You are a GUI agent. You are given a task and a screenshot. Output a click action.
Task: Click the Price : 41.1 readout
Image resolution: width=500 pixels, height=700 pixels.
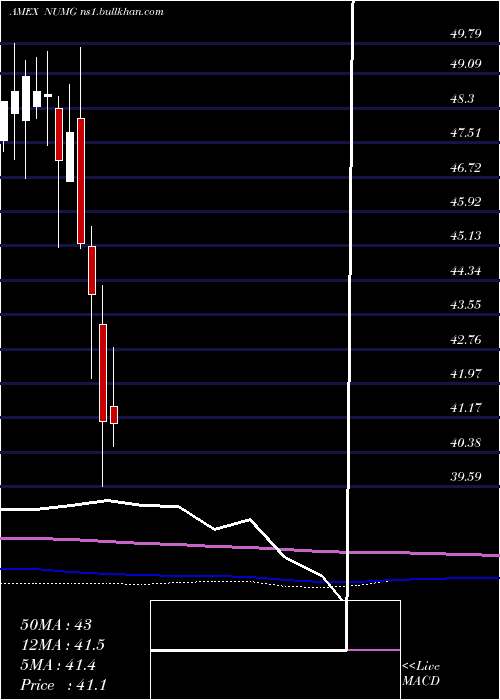pos(63,685)
